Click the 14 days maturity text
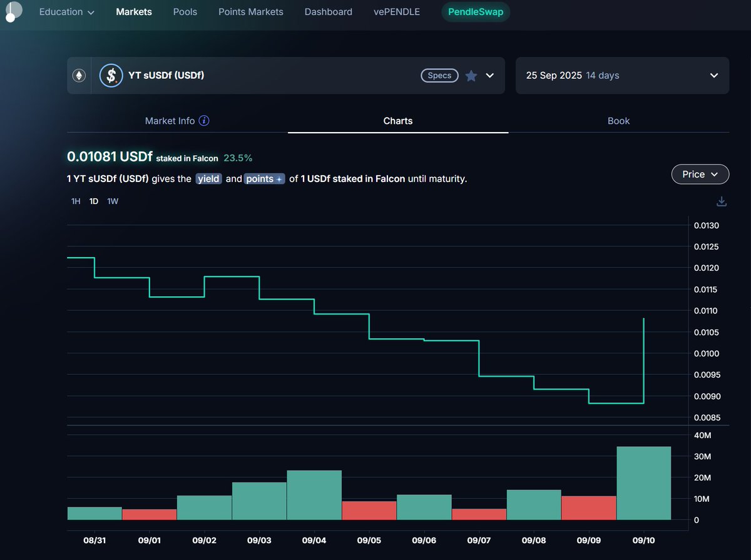The height and width of the screenshot is (560, 751). point(603,76)
